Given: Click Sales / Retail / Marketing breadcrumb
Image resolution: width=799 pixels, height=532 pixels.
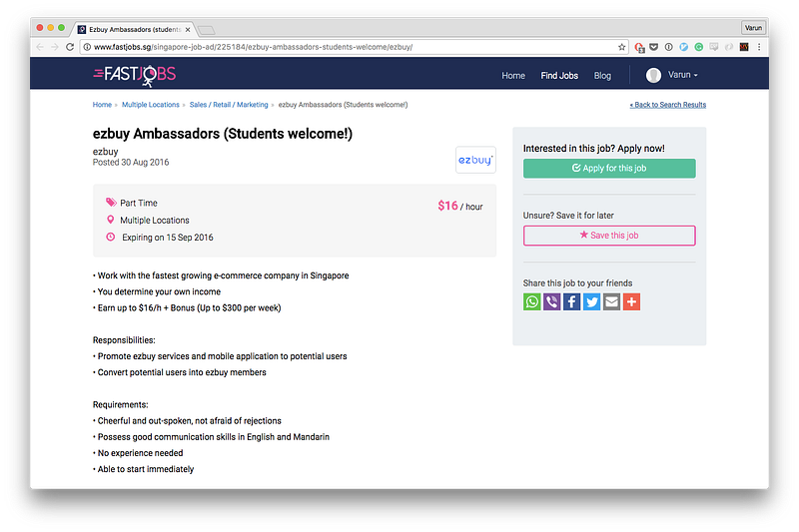Looking at the screenshot, I should tap(229, 105).
